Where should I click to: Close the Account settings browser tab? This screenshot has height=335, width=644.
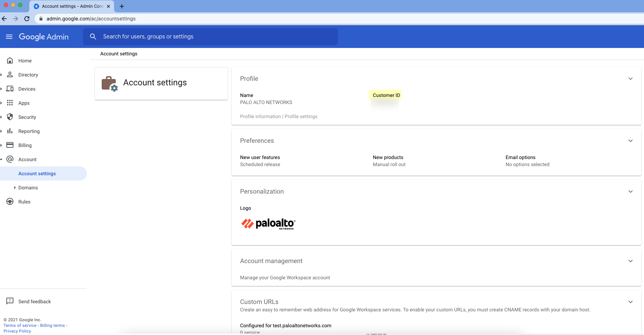click(108, 6)
